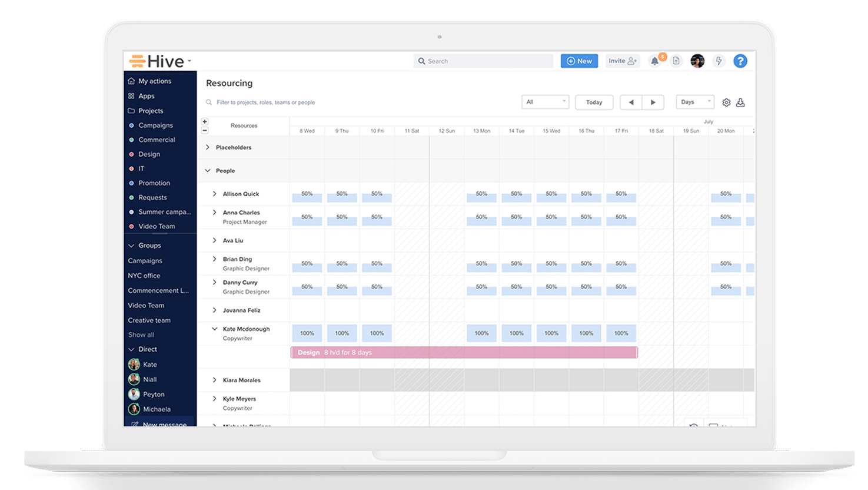This screenshot has width=868, height=490.
Task: Open resourcing settings with the gear icon
Action: (x=726, y=102)
